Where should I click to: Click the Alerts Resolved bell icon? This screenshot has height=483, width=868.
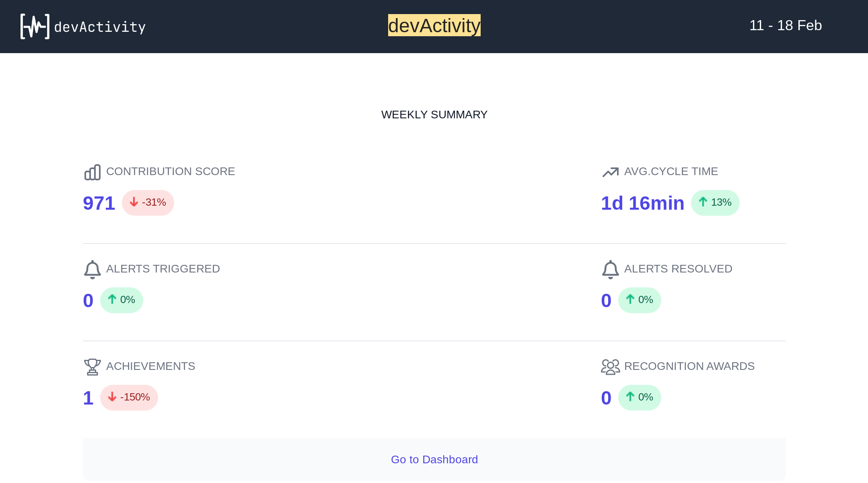tap(610, 269)
